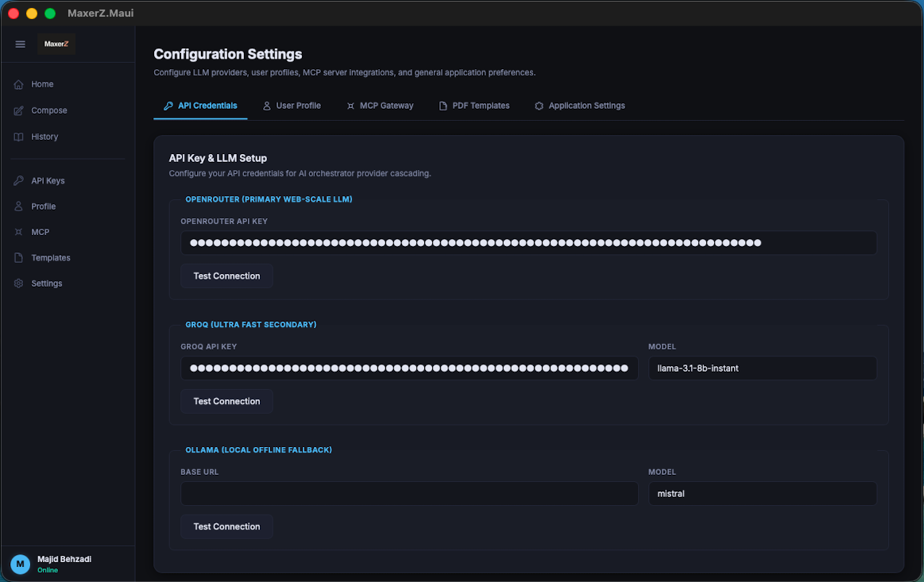The width and height of the screenshot is (924, 582).
Task: Click the OLLAMA (LOCAL OFFLINE FALLBACK) label
Action: [x=259, y=451]
